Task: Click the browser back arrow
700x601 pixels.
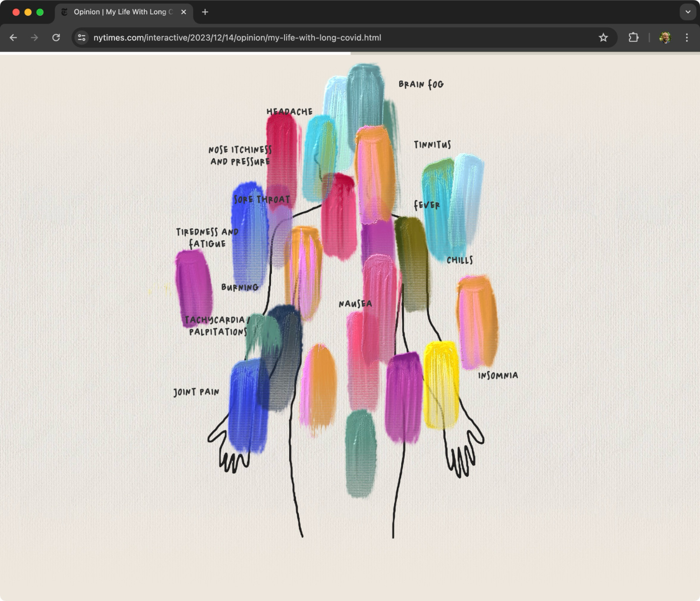Action: pos(13,37)
